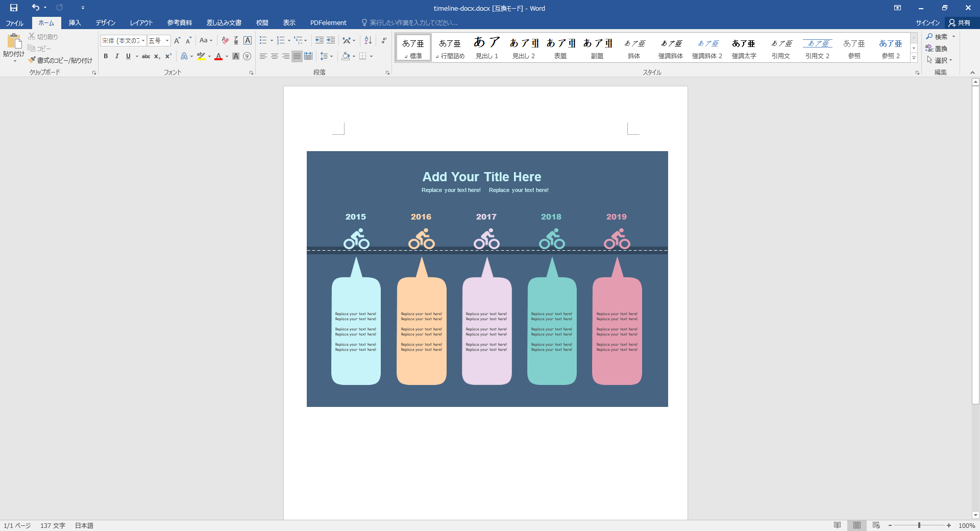Justify the paragraph text

tap(297, 56)
